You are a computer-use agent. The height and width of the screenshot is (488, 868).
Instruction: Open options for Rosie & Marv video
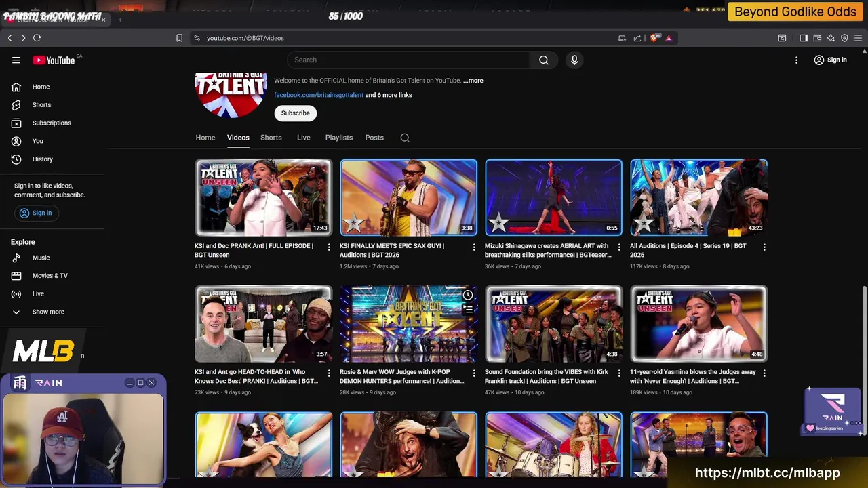click(x=474, y=373)
